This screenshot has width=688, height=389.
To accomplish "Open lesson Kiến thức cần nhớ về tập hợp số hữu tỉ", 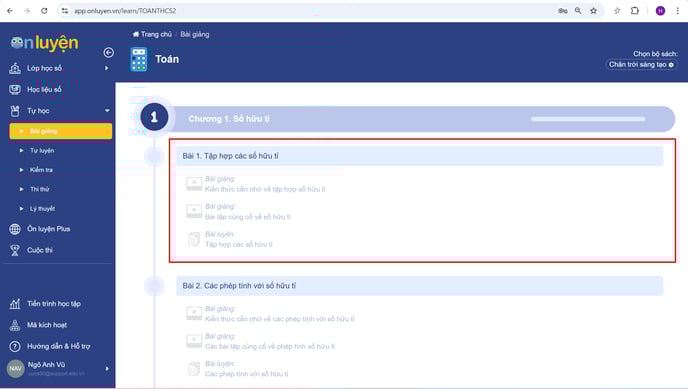I will coord(265,189).
